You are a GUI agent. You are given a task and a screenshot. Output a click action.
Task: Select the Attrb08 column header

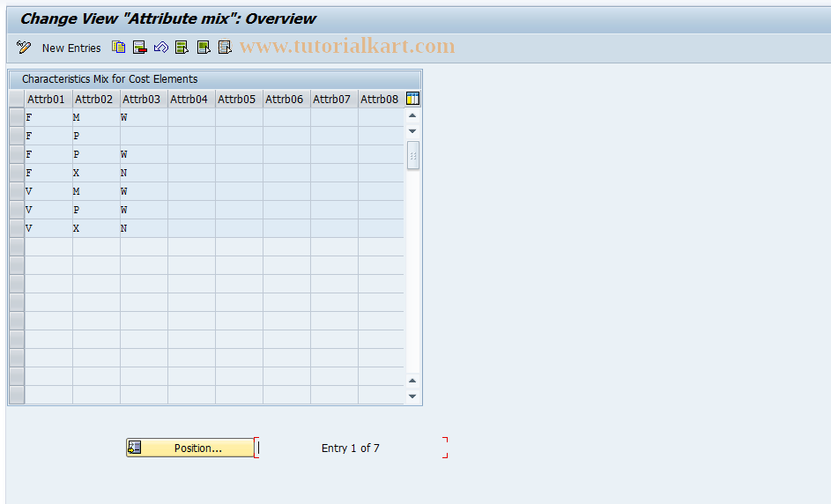[381, 99]
